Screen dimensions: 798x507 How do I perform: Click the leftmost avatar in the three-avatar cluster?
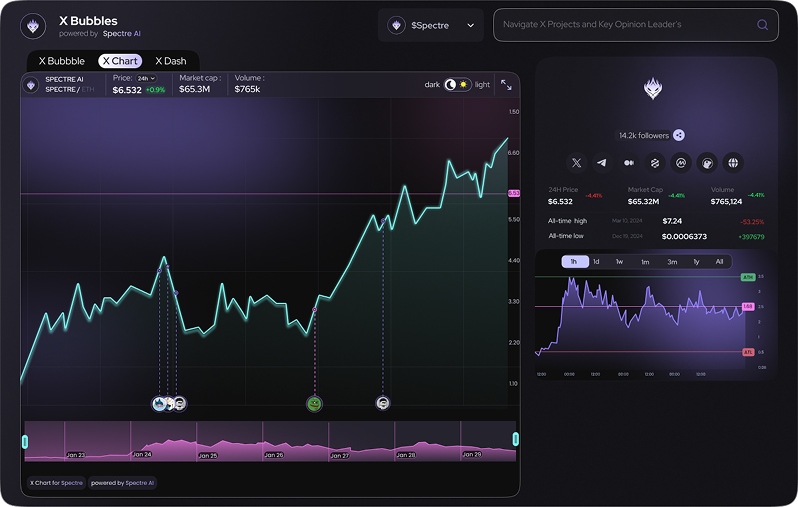(x=159, y=404)
